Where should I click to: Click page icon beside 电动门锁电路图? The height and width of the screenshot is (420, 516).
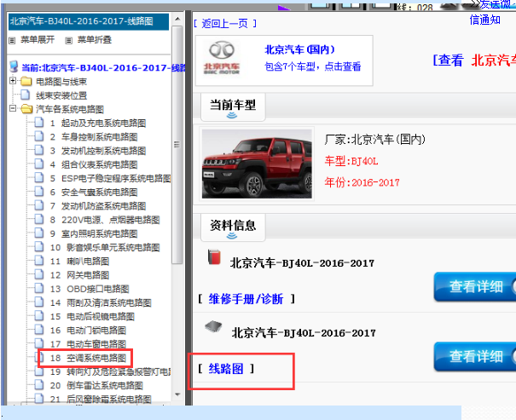tap(39, 330)
